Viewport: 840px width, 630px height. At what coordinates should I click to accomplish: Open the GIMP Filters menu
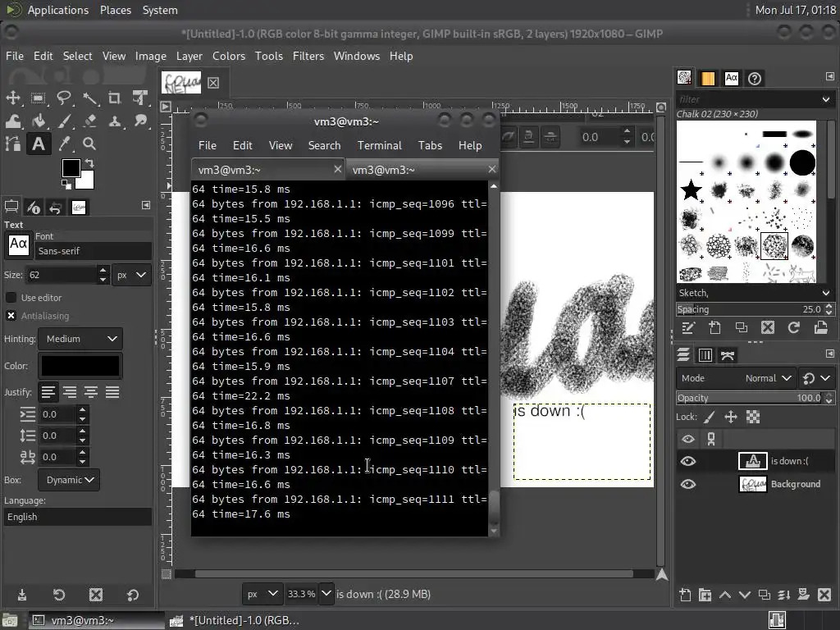(308, 57)
